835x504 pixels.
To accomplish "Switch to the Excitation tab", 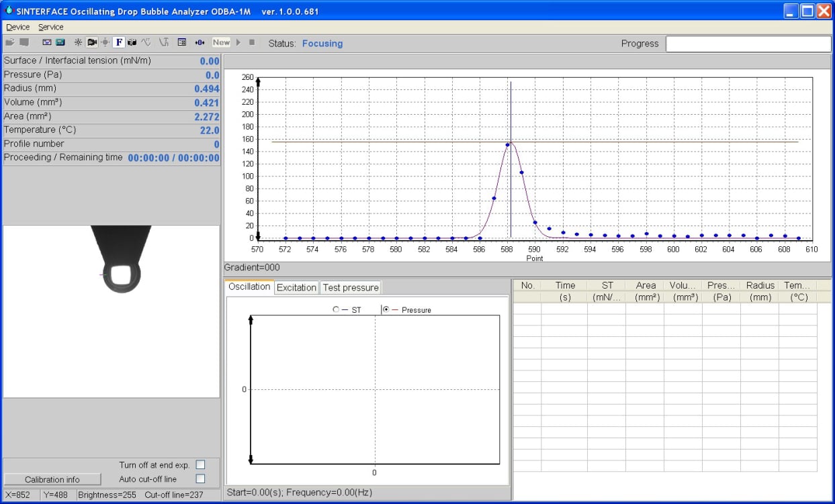I will [x=296, y=287].
